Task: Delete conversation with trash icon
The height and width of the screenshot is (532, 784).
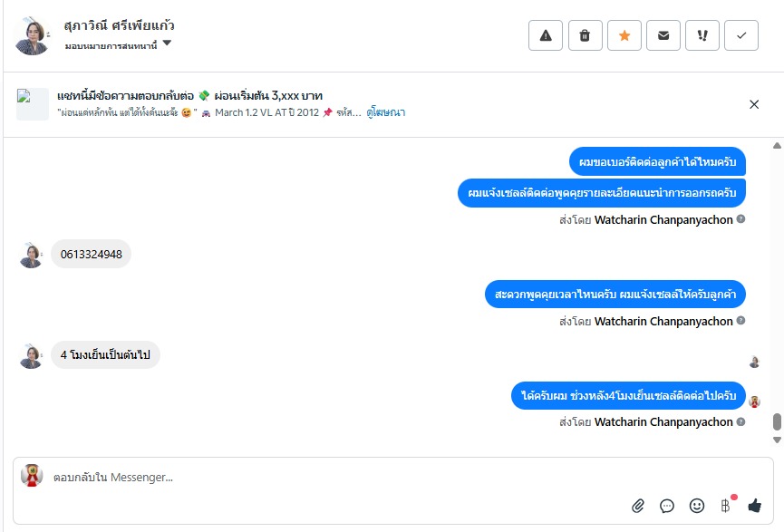Action: (585, 35)
